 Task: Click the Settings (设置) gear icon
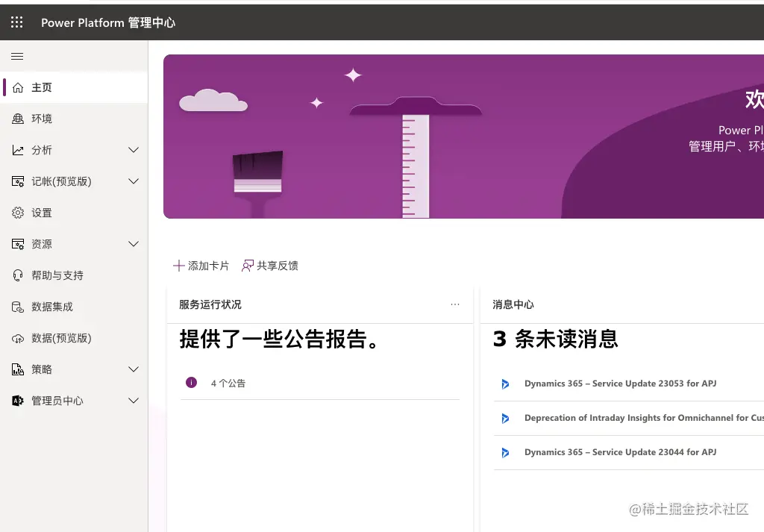18,213
